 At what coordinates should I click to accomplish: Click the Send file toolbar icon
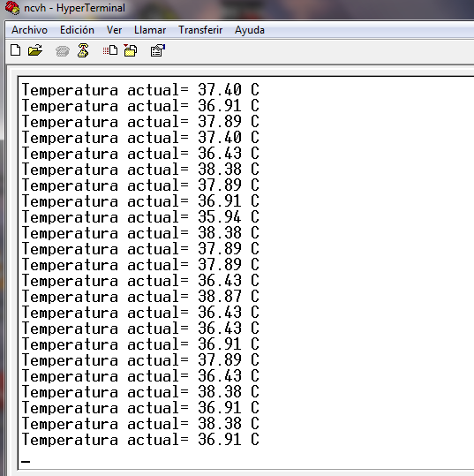click(x=110, y=50)
